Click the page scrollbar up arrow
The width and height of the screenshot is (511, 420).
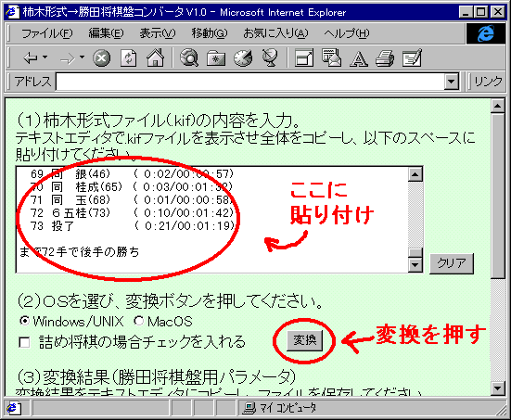(x=498, y=106)
